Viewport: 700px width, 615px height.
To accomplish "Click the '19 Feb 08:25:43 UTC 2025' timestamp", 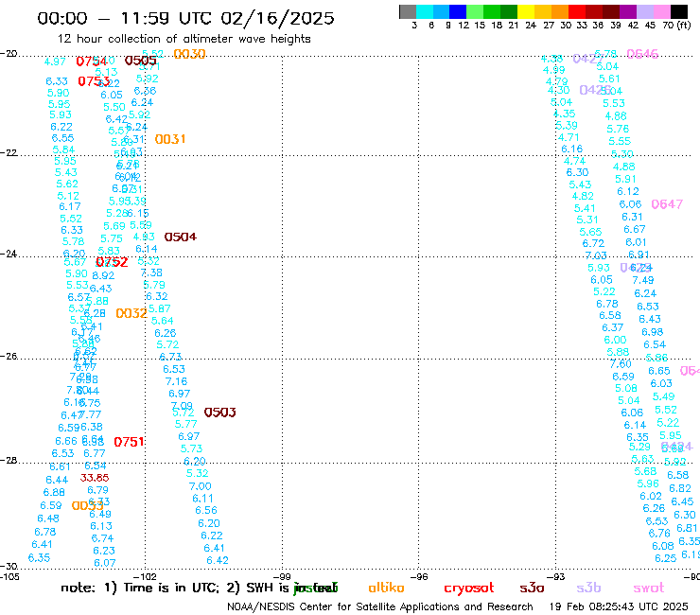I will coord(619,606).
